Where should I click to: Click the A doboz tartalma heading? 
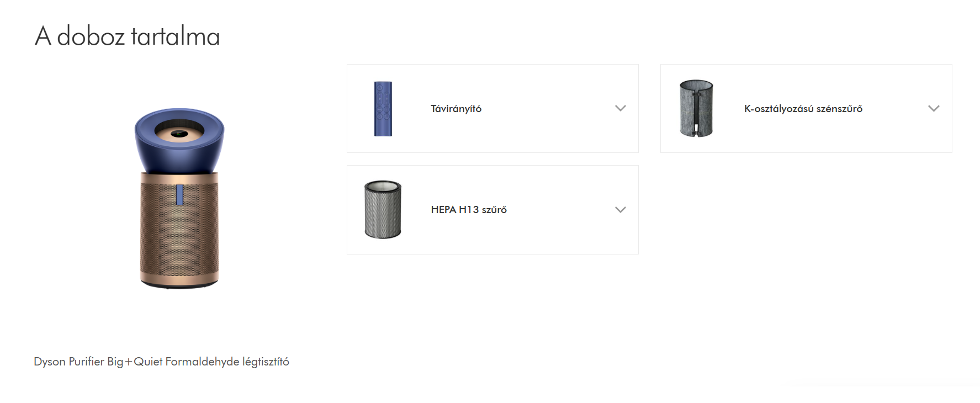coord(128,36)
